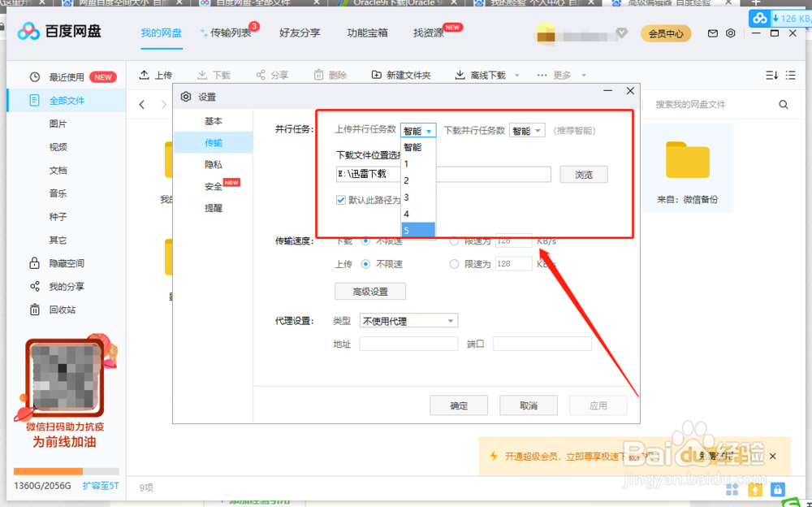This screenshot has width=812, height=507.
Task: Open the 会员中心 button
Action: (x=666, y=33)
